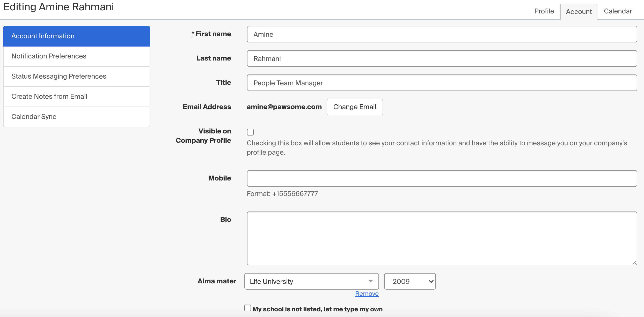Check "My school is not listed" option
Image resolution: width=644 pixels, height=317 pixels.
[x=247, y=308]
